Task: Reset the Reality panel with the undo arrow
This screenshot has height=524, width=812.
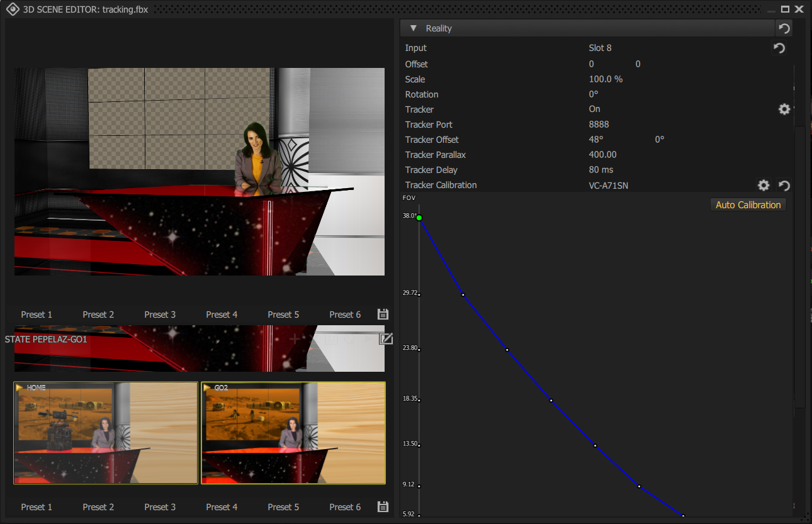Action: coord(784,28)
